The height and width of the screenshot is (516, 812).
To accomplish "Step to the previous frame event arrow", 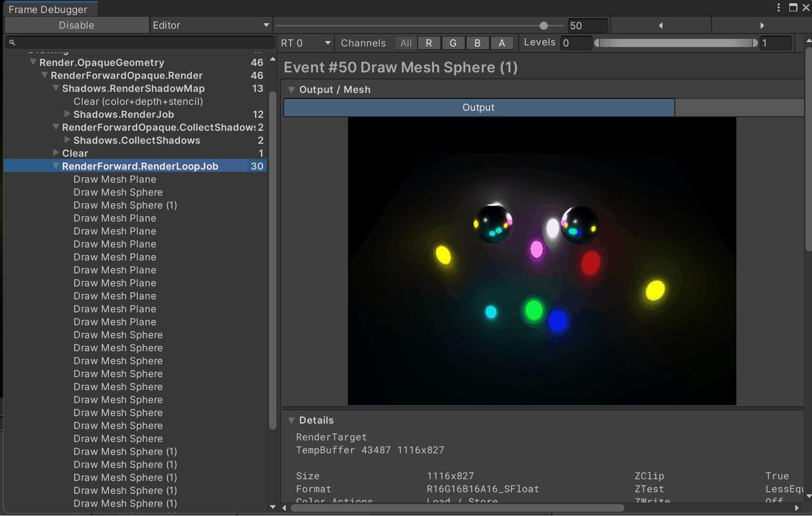I will pyautogui.click(x=660, y=25).
